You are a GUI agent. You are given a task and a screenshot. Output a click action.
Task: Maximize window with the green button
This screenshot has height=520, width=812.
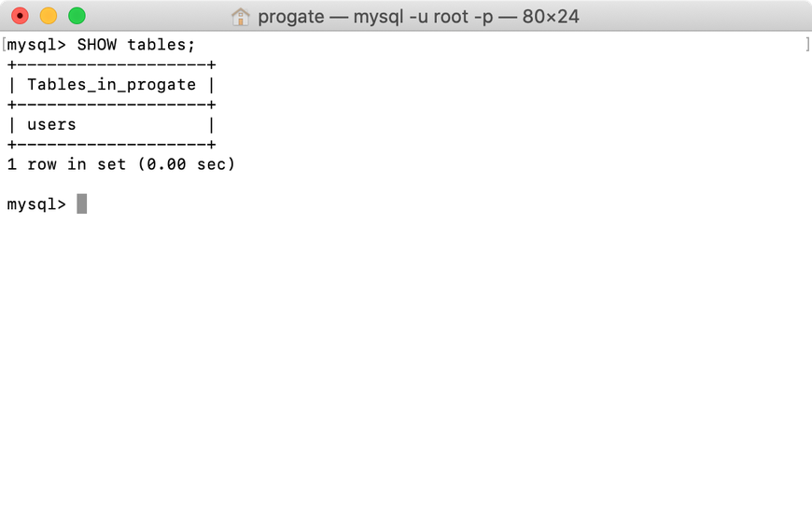[77, 16]
